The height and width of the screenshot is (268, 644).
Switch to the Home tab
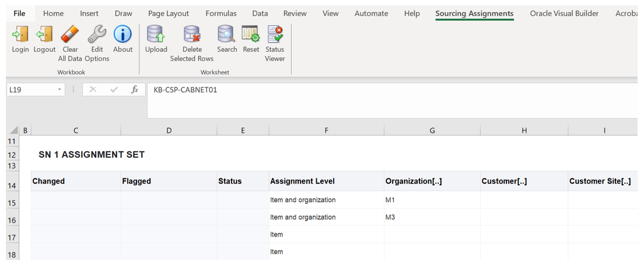tap(54, 13)
